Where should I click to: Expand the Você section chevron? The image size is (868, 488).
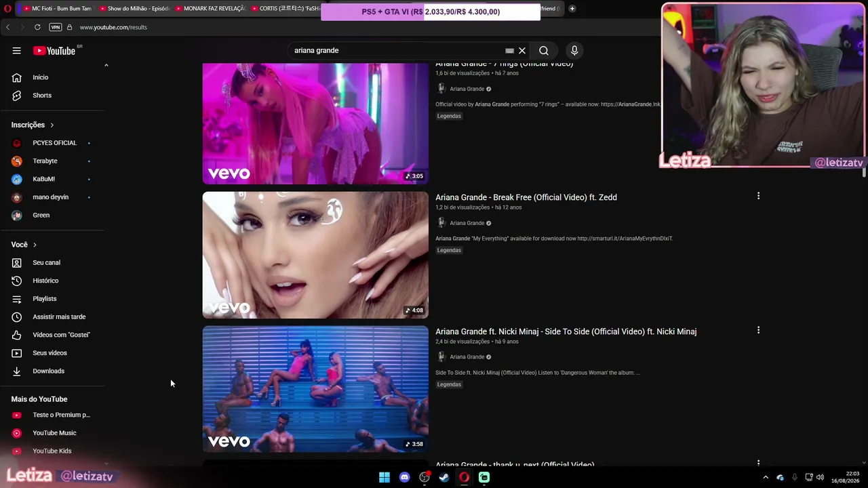(x=35, y=245)
